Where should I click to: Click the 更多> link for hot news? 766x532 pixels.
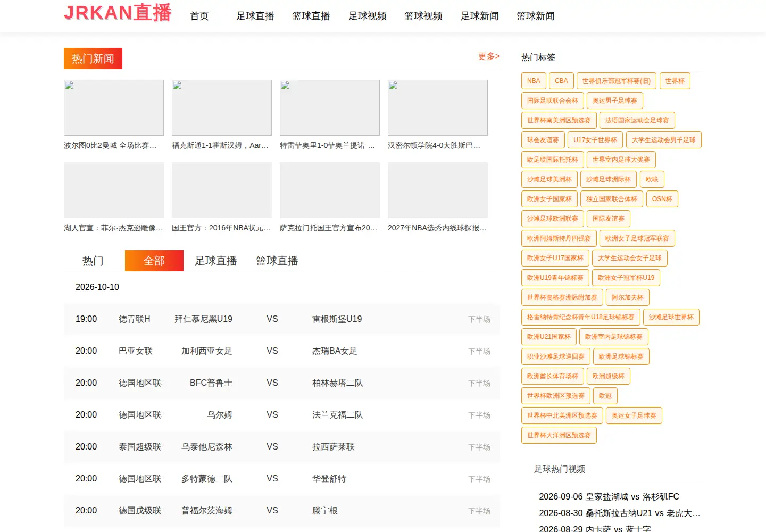489,56
